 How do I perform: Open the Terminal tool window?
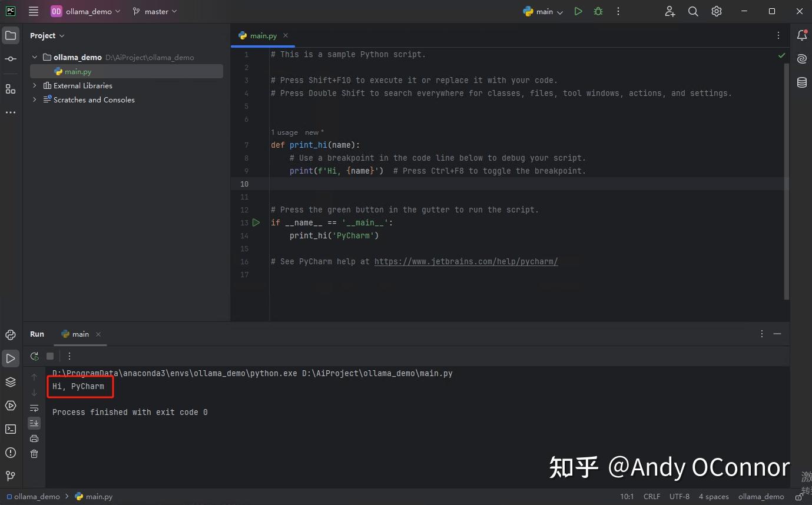click(x=10, y=429)
